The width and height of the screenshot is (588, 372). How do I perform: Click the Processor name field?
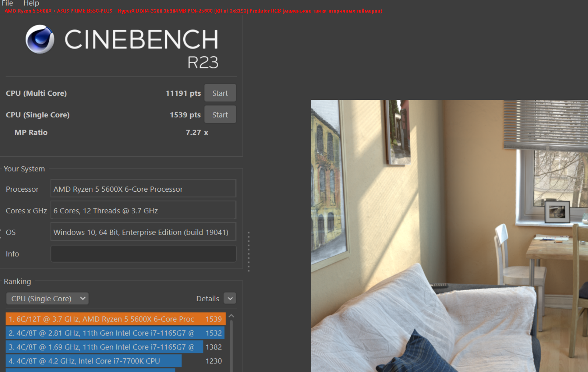[143, 189]
